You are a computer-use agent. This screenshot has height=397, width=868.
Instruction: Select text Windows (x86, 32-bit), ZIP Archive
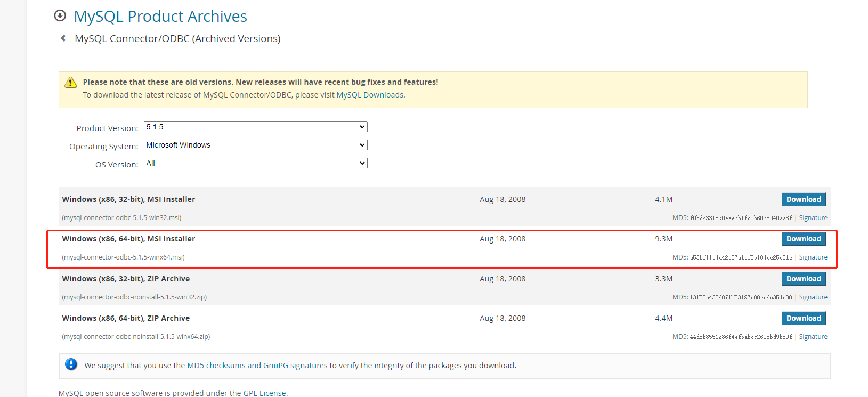(x=126, y=279)
